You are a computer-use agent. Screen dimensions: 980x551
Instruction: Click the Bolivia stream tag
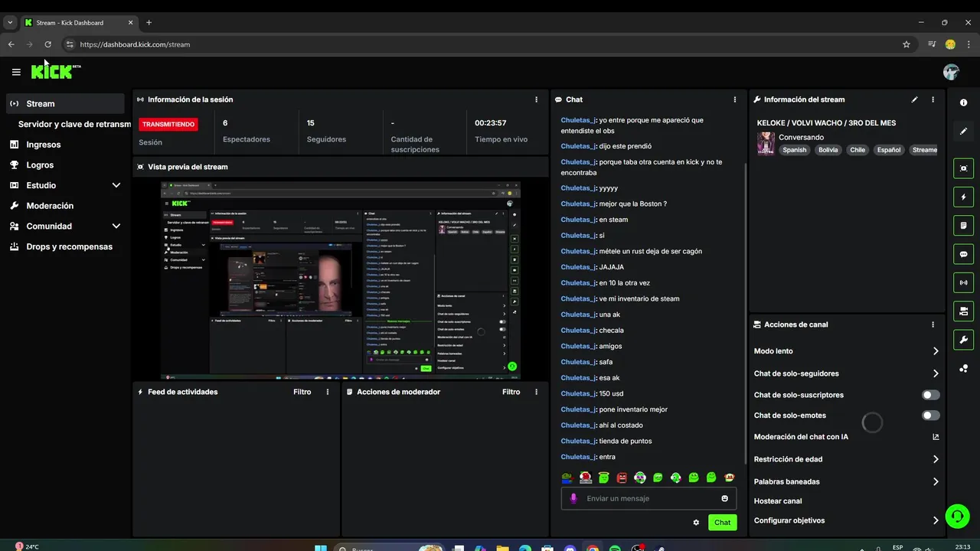tap(828, 150)
